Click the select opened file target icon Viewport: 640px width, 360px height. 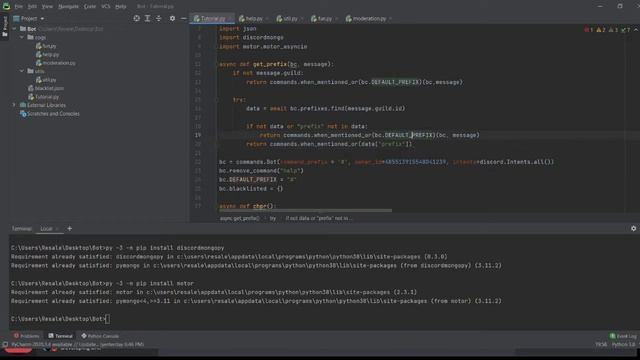(136, 18)
